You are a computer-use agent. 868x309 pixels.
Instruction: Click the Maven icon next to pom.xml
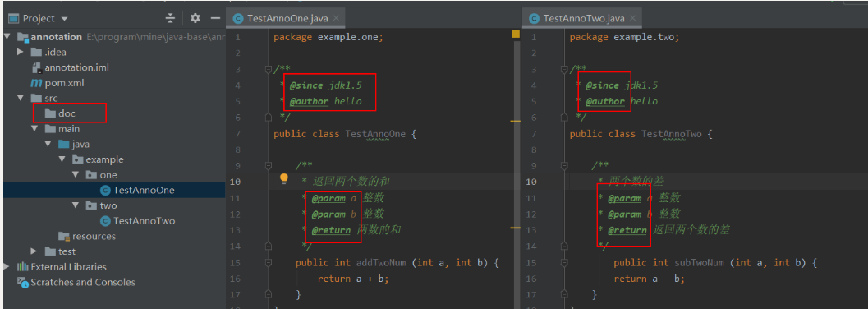click(36, 83)
